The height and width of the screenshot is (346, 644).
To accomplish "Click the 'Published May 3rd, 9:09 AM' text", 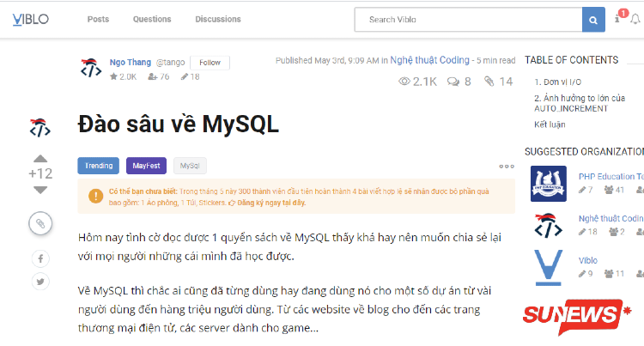I will tap(327, 61).
